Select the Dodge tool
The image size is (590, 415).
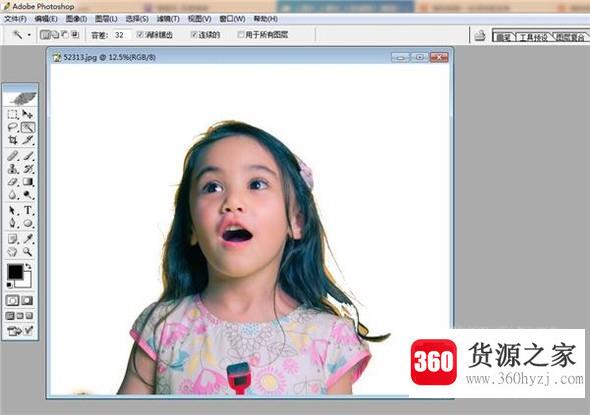(28, 195)
